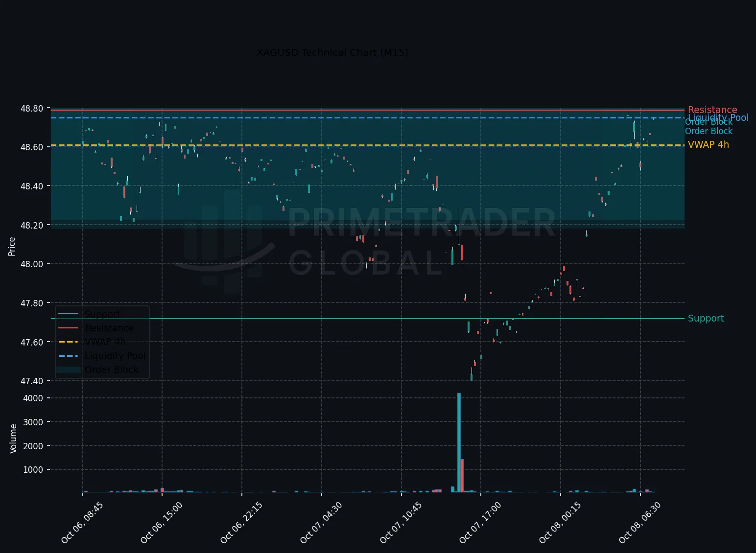Viewport: 756px width, 553px height.
Task: Click the red Resistance label at chart's right edge
Action: click(x=712, y=110)
